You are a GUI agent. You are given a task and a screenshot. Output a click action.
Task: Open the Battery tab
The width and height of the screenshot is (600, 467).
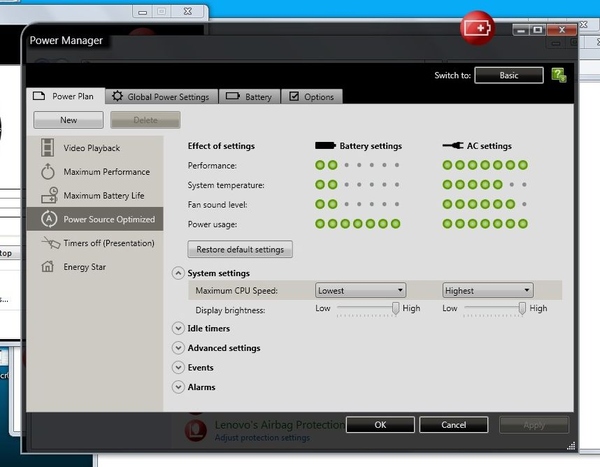(249, 96)
